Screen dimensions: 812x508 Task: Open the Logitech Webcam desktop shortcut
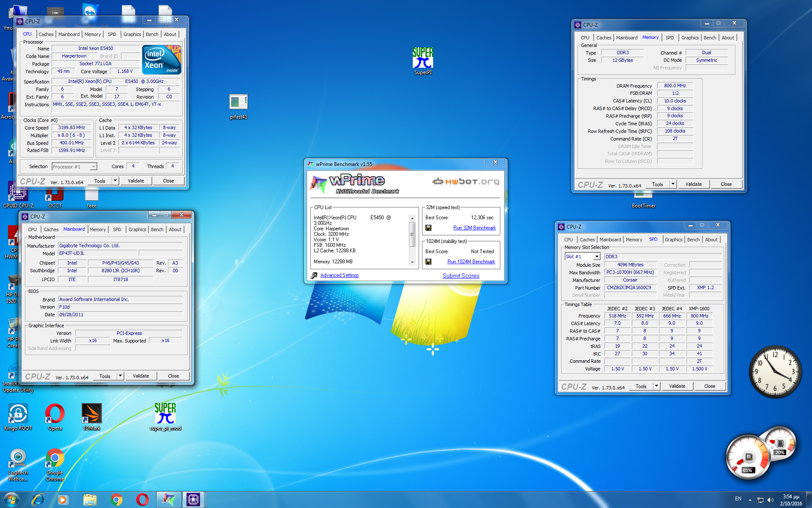(18, 465)
